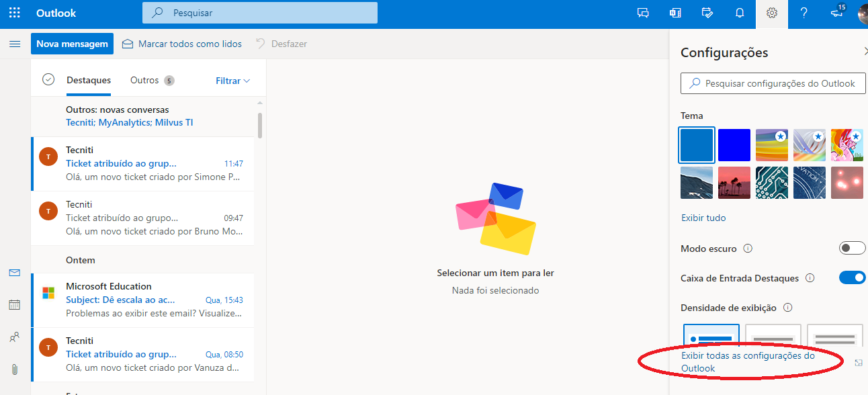Open the Filtrar dropdown
The width and height of the screenshot is (868, 395).
tap(232, 81)
